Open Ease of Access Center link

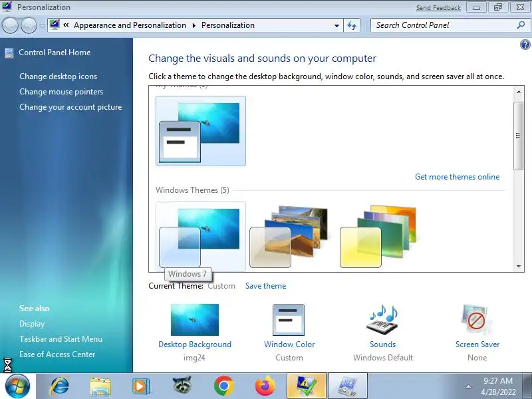[57, 354]
